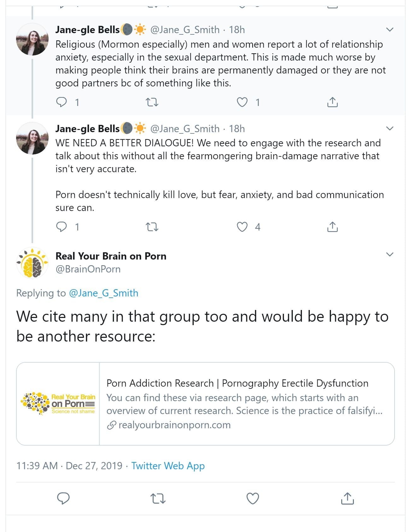
Task: Click the Real Your Brain on Porn avatar
Action: tap(32, 263)
